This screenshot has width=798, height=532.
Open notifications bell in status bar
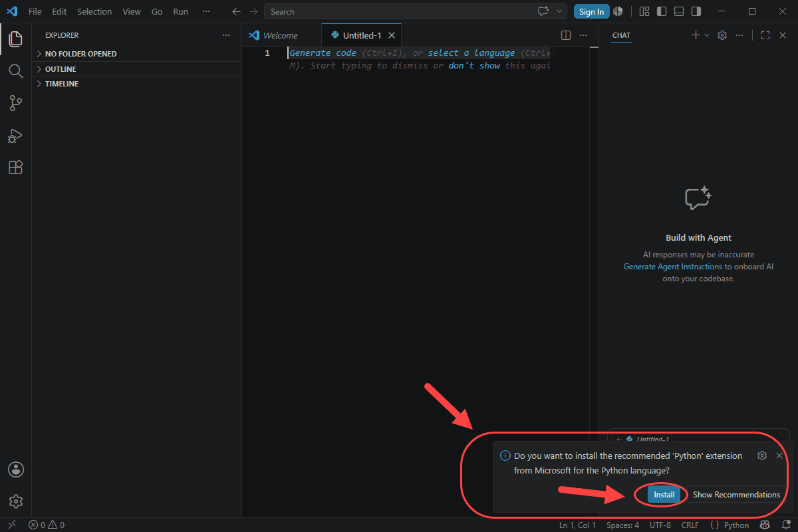[x=785, y=525]
